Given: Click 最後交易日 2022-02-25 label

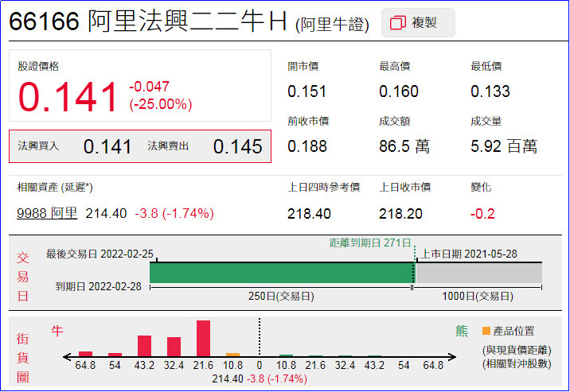Looking at the screenshot, I should pos(100,254).
